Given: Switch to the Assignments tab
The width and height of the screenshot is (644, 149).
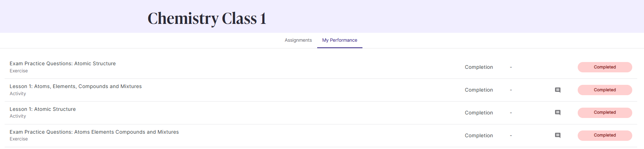Looking at the screenshot, I should pos(298,40).
